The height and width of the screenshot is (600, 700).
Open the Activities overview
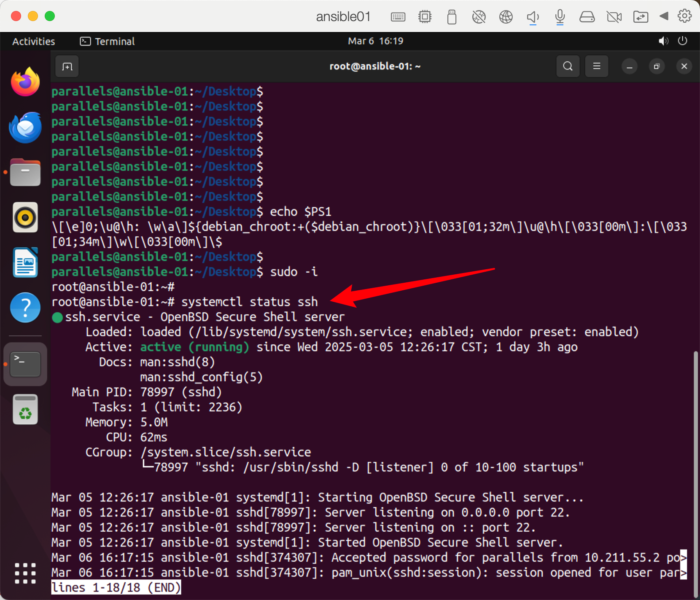34,41
